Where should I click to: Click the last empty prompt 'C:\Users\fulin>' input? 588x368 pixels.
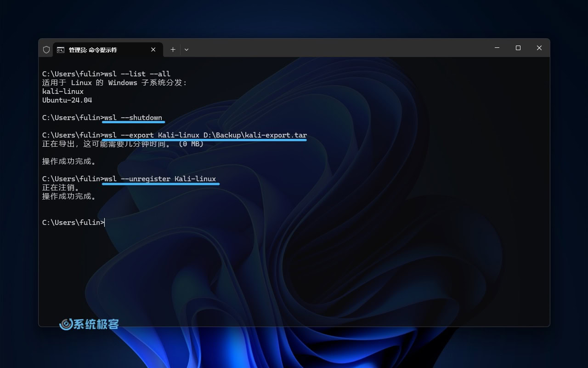pos(73,223)
